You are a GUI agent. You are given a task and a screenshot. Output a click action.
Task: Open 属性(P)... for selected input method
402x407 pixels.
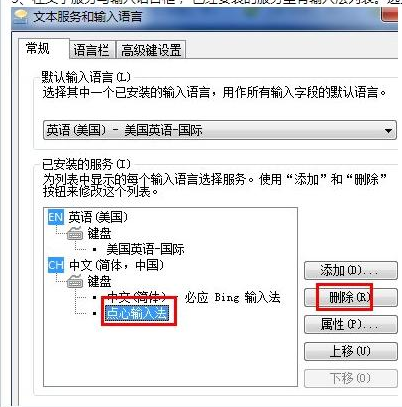[x=351, y=324]
